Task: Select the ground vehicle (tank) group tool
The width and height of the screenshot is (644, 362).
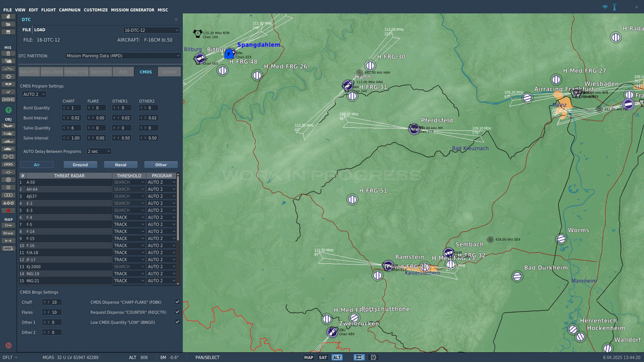Action: [x=8, y=149]
